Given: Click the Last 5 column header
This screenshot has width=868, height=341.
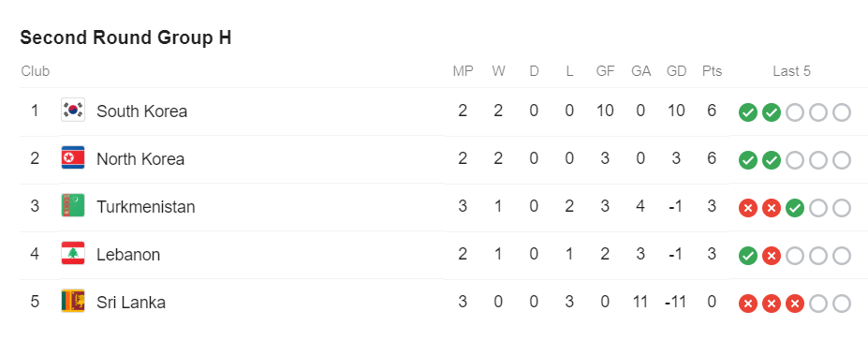Looking at the screenshot, I should (791, 71).
